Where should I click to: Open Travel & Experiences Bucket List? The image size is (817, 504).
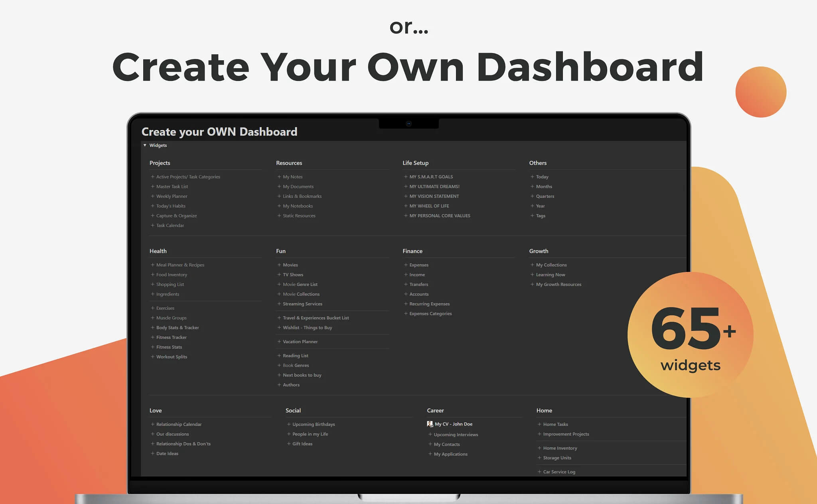click(x=316, y=318)
